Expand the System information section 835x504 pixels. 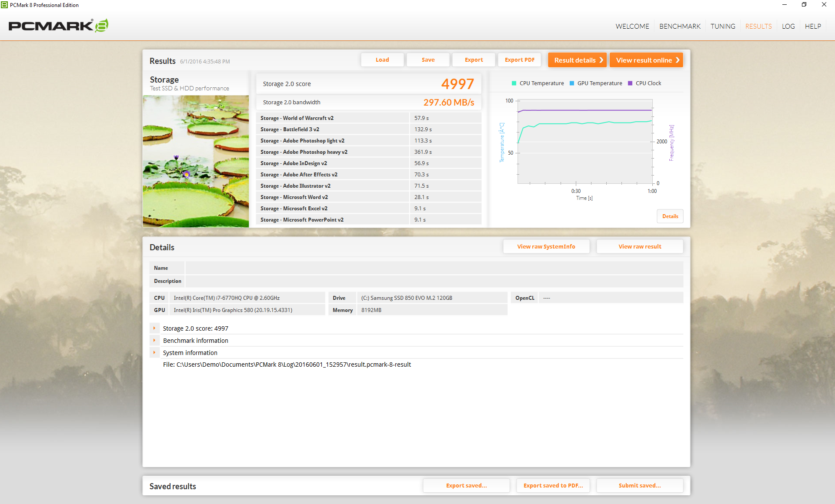(154, 353)
